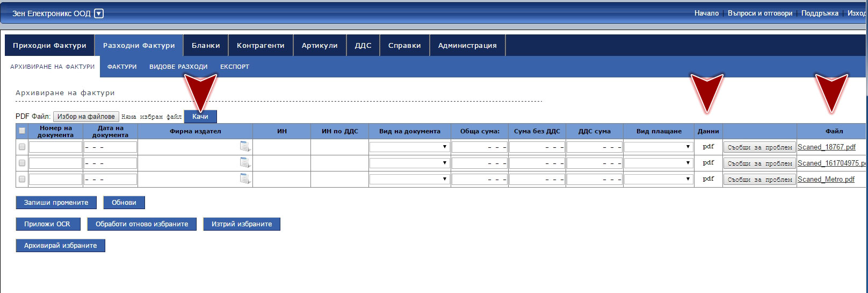Open the Приходни Фактури tab
The width and height of the screenshot is (868, 293).
click(x=49, y=46)
